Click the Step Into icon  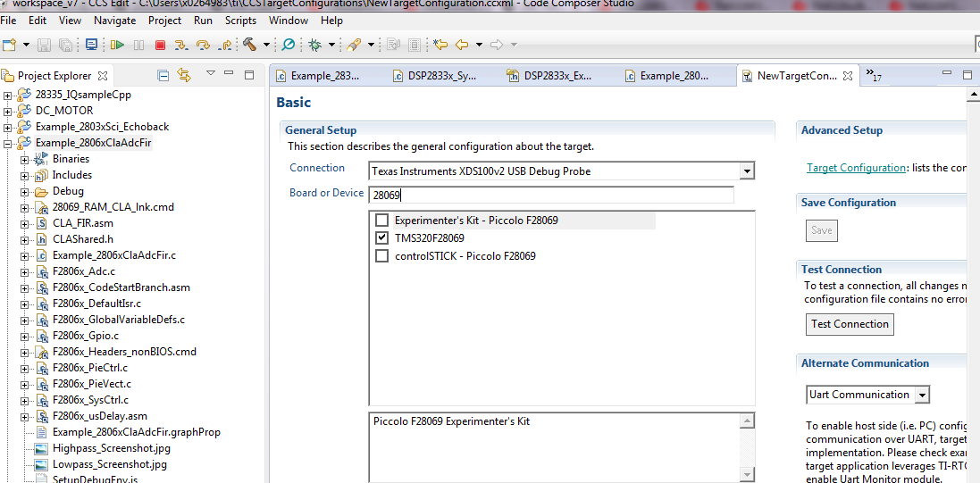[180, 45]
